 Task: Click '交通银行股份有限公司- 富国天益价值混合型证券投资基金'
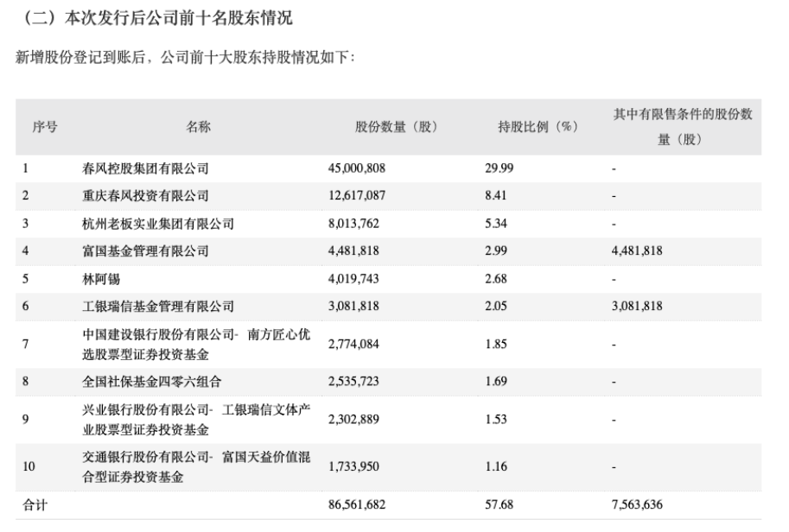pyautogui.click(x=196, y=467)
